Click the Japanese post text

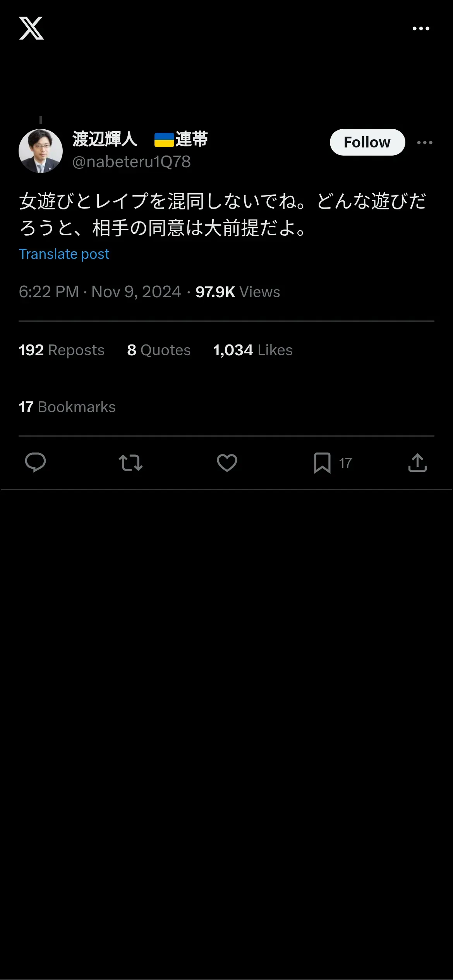223,214
